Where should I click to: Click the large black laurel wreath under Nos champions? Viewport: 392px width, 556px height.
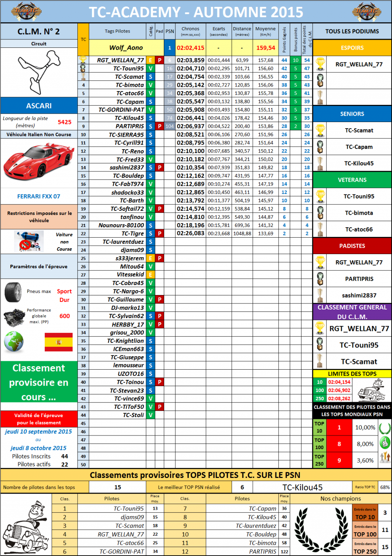point(322,529)
